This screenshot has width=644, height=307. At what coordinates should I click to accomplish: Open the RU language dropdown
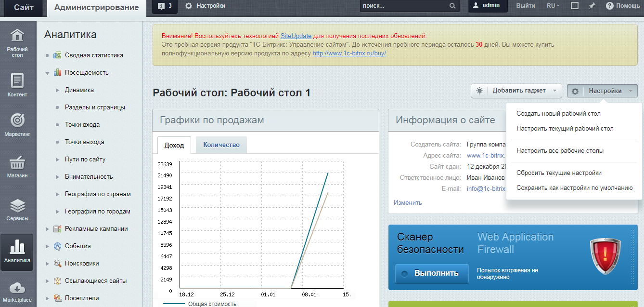coord(553,6)
